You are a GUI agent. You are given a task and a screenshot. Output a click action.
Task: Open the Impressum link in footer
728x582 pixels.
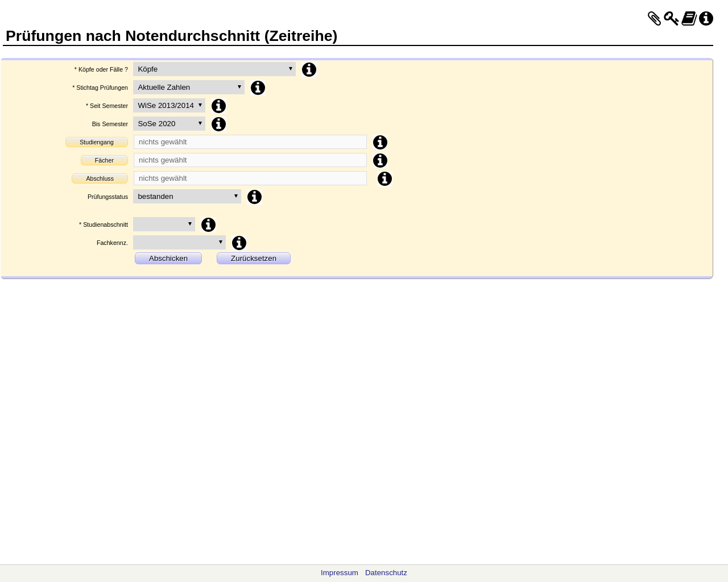(x=340, y=573)
